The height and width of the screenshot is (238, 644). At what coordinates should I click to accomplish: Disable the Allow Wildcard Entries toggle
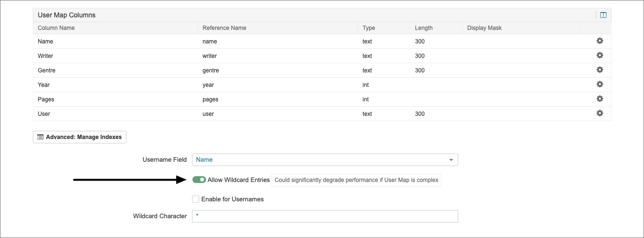point(199,180)
